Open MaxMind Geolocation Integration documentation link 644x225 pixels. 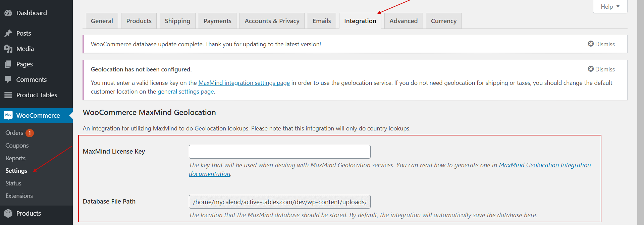(x=545, y=165)
